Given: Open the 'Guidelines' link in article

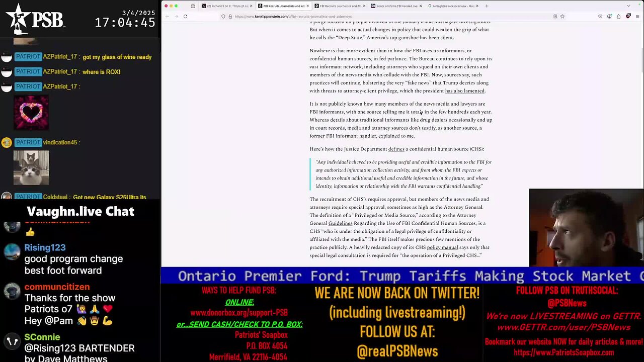Looking at the screenshot, I should [x=340, y=223].
